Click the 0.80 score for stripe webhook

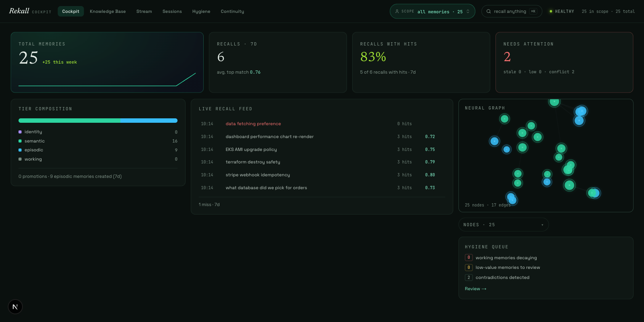pyautogui.click(x=430, y=175)
